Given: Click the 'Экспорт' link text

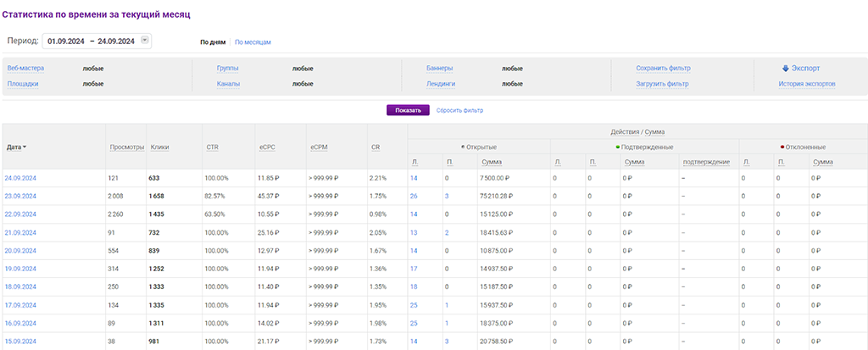Looking at the screenshot, I should tap(806, 68).
